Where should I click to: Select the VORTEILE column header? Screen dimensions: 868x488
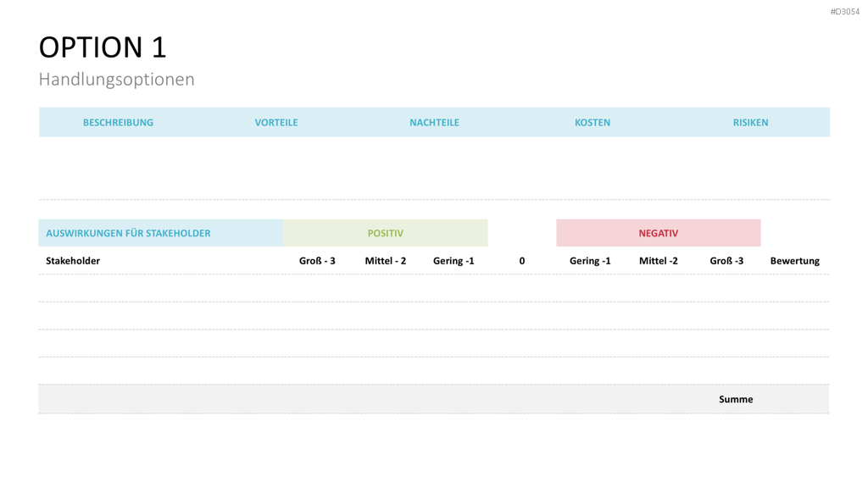coord(276,122)
